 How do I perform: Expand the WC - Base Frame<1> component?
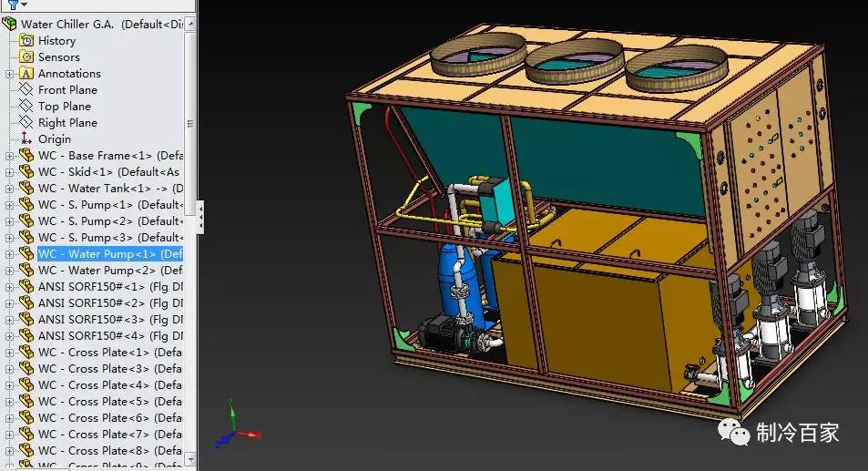coord(10,156)
